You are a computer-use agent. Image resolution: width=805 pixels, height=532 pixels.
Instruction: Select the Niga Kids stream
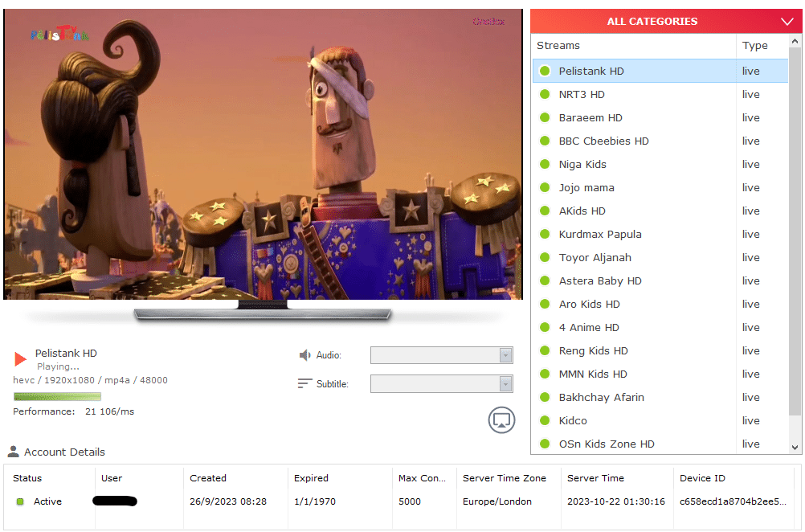[x=660, y=164]
